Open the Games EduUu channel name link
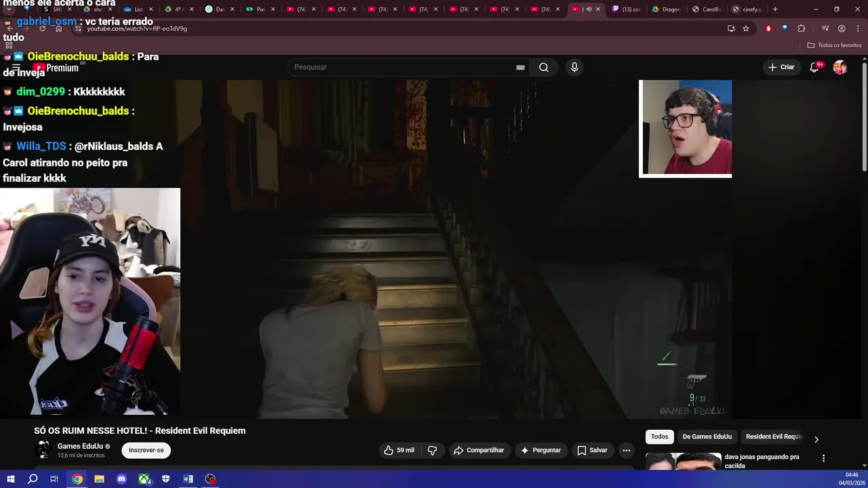Screen dimensions: 868x488 [x=80, y=446]
